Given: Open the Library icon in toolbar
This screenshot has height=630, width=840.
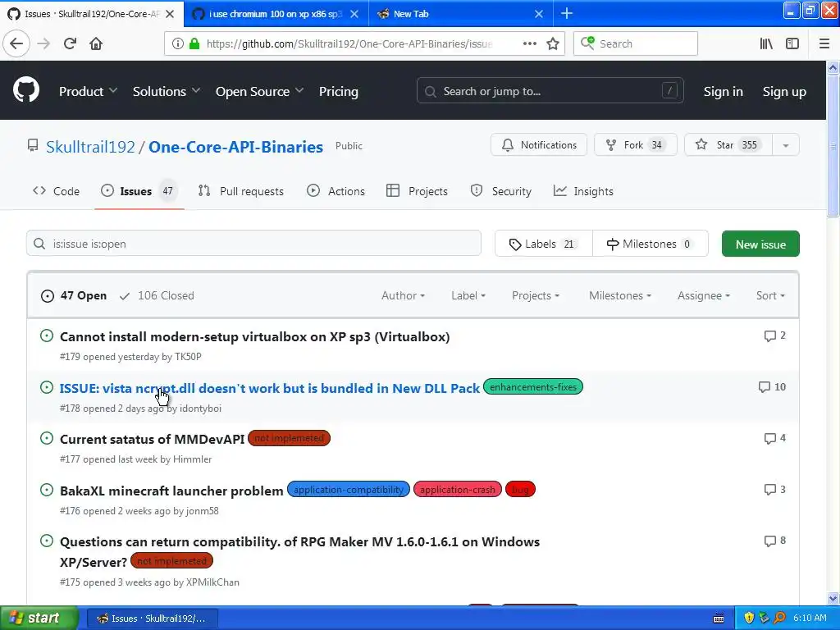Looking at the screenshot, I should coord(766,44).
